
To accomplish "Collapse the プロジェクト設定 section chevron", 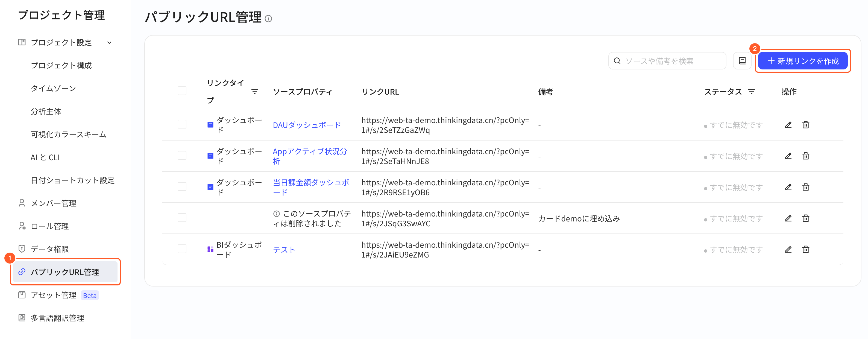I will coord(109,42).
